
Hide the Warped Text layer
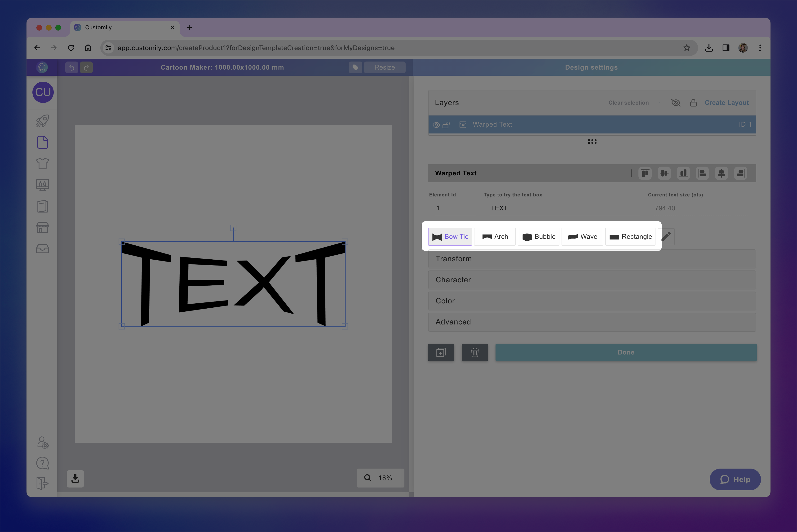(436, 125)
